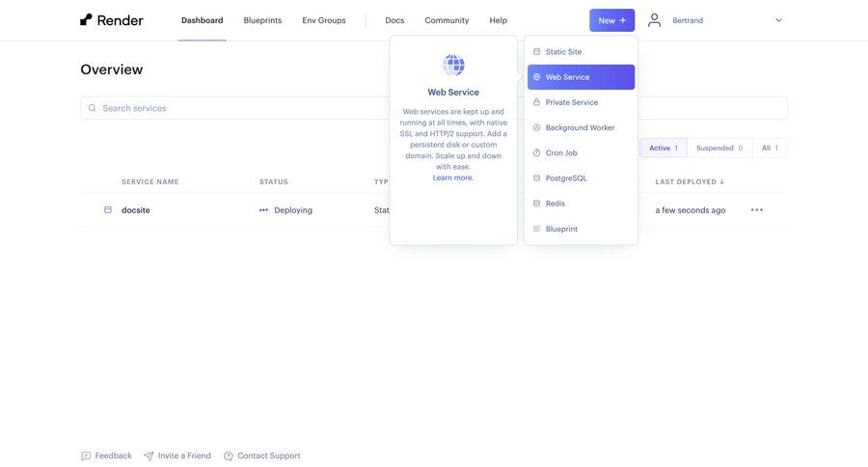868x467 pixels.
Task: Click the Static Site icon in menu
Action: (x=536, y=52)
